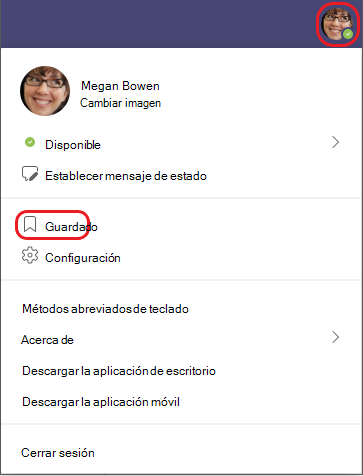Click Cerrar sesión to sign out
363x476 pixels.
click(x=181, y=453)
